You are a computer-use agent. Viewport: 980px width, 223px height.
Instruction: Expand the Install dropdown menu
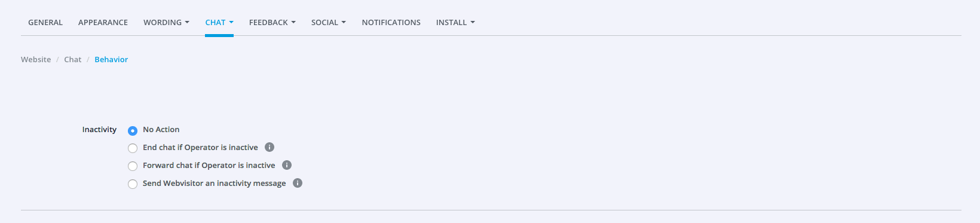455,22
